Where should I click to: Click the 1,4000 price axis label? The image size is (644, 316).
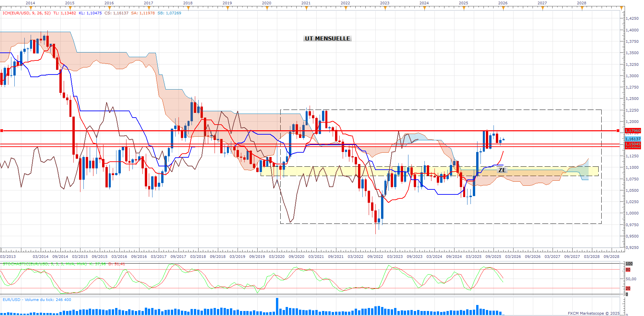[x=632, y=30]
